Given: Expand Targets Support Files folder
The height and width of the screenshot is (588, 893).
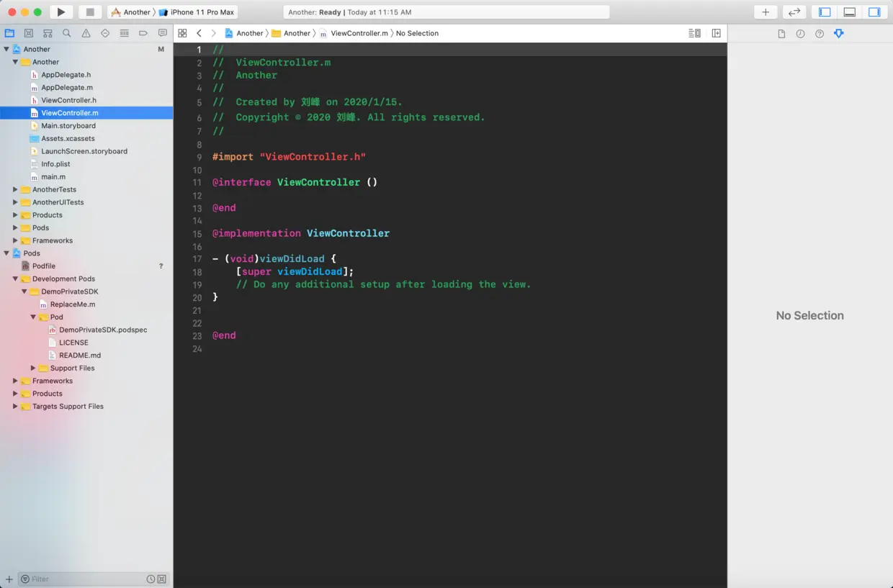Looking at the screenshot, I should click(x=15, y=407).
